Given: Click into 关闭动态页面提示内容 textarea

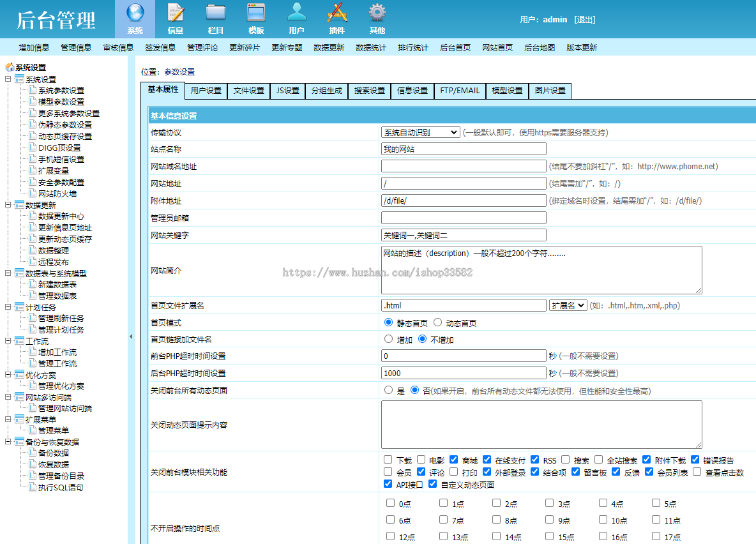Looking at the screenshot, I should point(541,425).
